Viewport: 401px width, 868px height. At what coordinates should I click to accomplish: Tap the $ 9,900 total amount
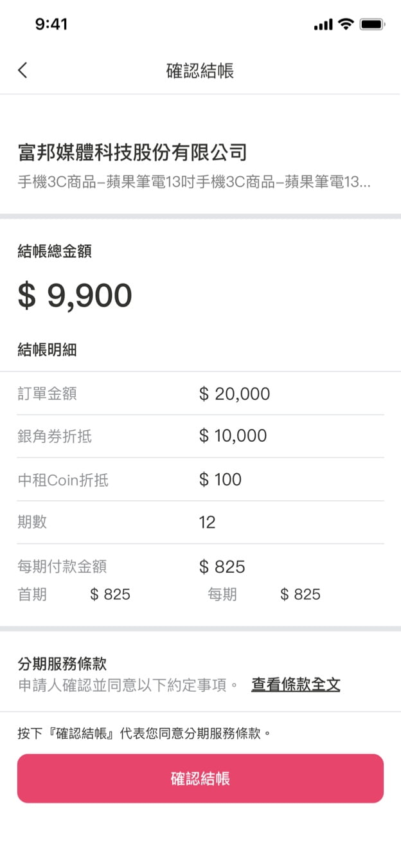75,296
